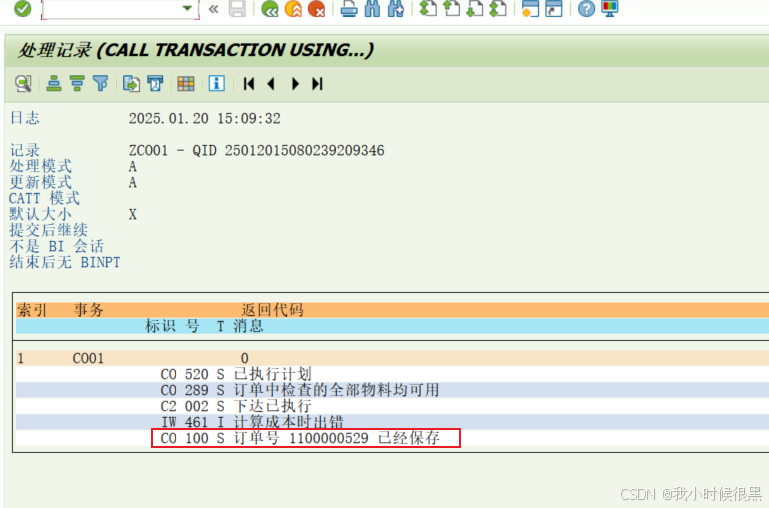The width and height of the screenshot is (769, 508).
Task: Export list using the green-arrow document icon
Action: 131,84
